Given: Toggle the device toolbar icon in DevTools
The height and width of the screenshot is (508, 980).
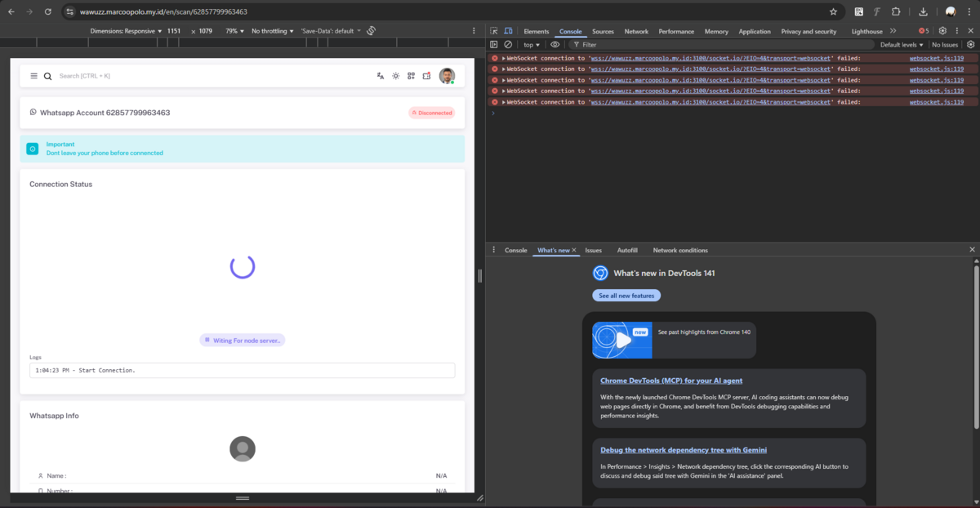Looking at the screenshot, I should tap(507, 31).
